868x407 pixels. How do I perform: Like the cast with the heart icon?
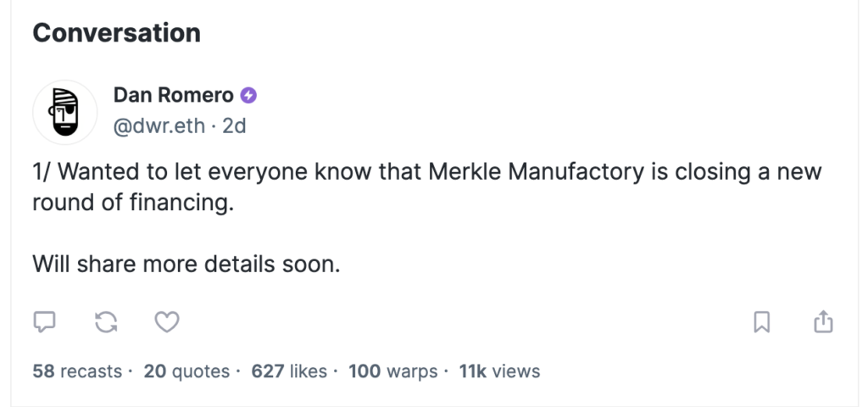(167, 321)
